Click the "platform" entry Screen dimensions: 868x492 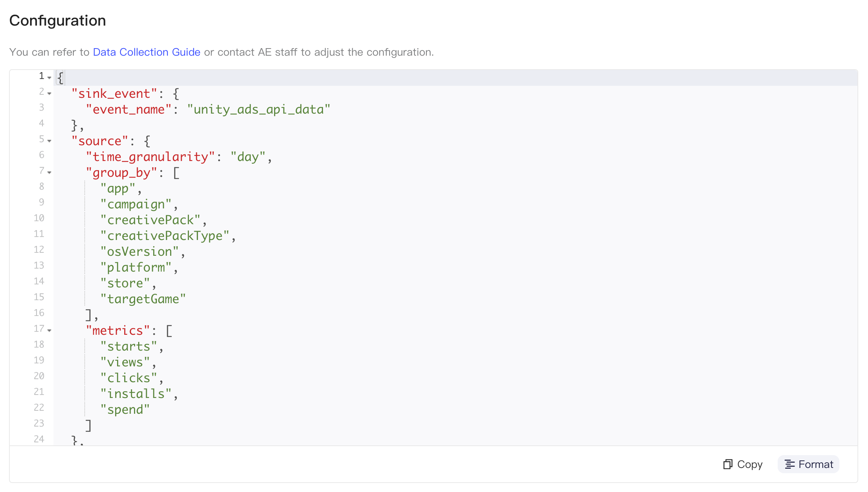click(136, 267)
